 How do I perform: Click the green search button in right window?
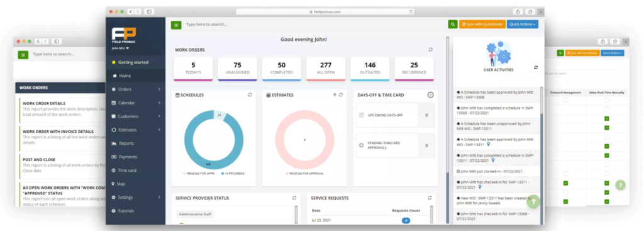[560, 53]
